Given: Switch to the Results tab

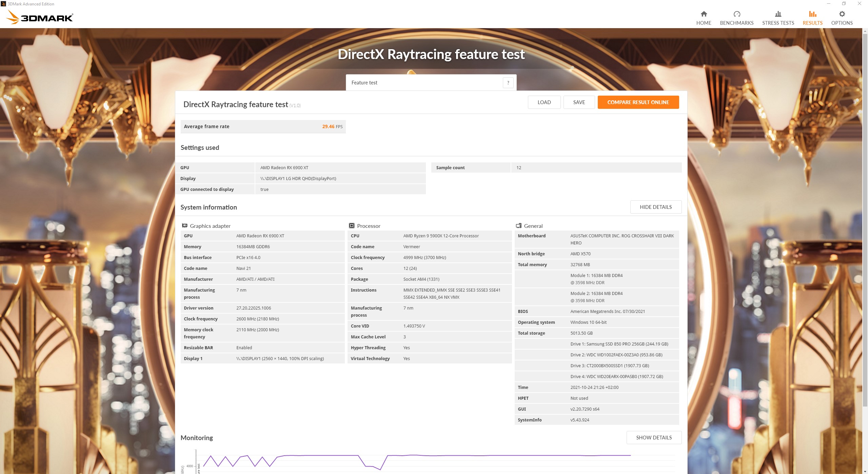Looking at the screenshot, I should click(812, 18).
